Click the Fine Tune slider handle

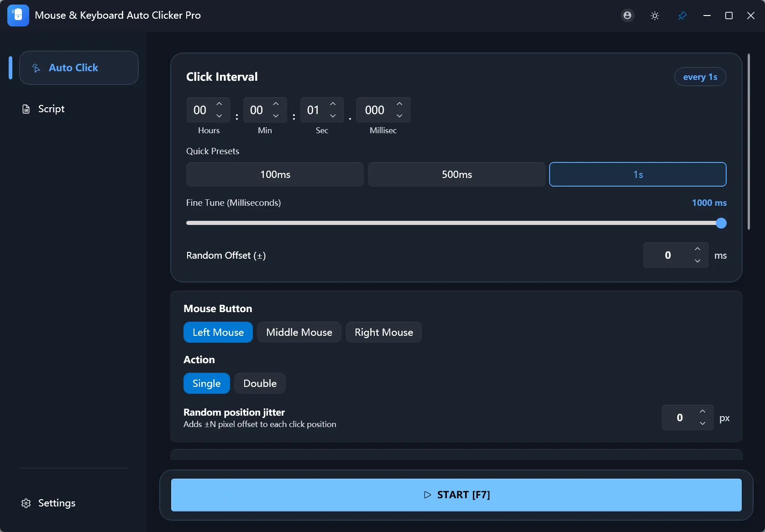pyautogui.click(x=721, y=223)
